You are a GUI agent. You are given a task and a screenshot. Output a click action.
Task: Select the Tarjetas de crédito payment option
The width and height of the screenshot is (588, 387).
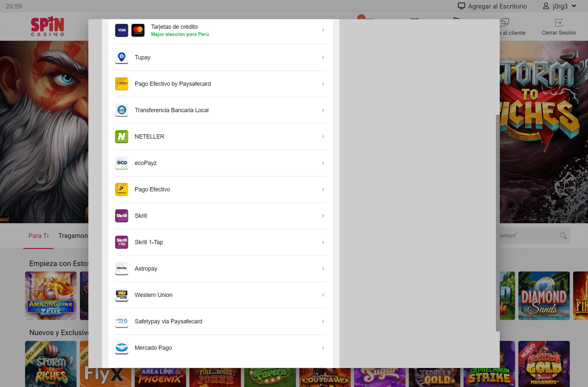coord(220,30)
